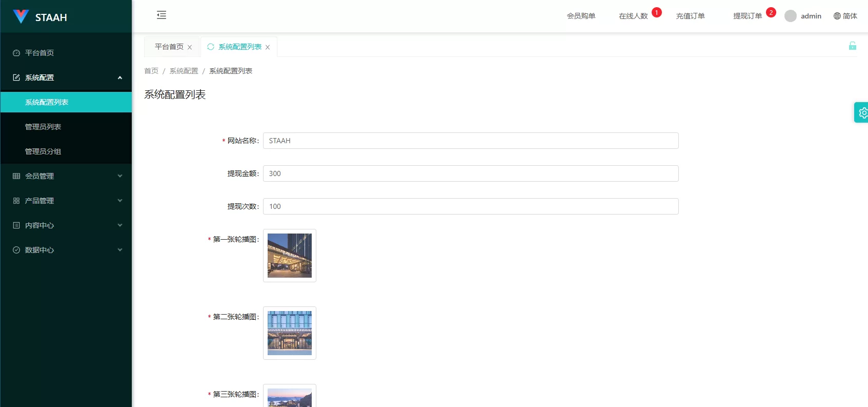Click the red badge on 在线人数

(657, 12)
